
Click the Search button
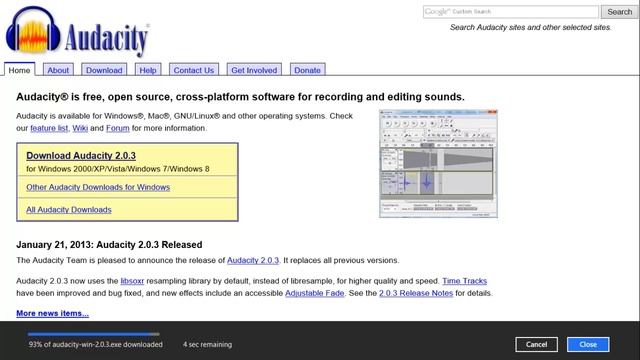tap(619, 12)
